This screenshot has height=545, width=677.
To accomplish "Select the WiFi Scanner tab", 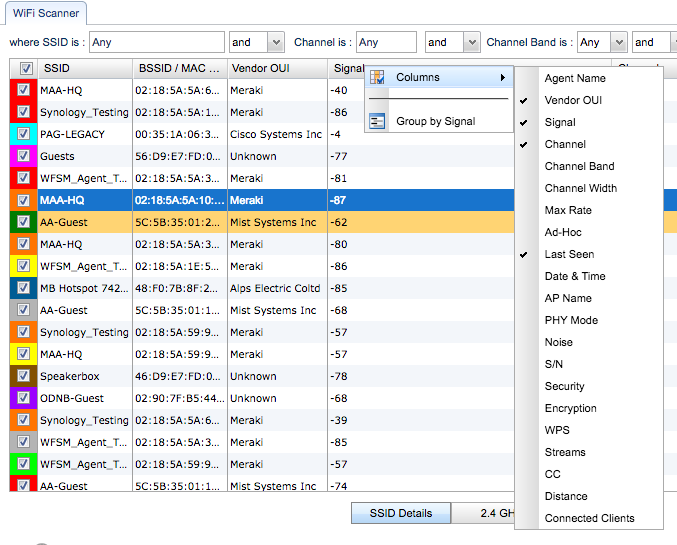I will point(46,13).
